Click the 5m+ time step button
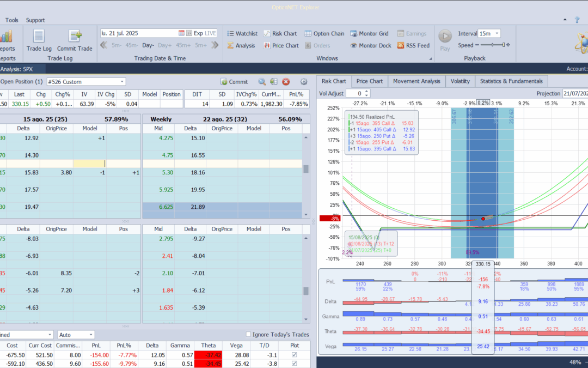588x368 pixels. [x=200, y=45]
